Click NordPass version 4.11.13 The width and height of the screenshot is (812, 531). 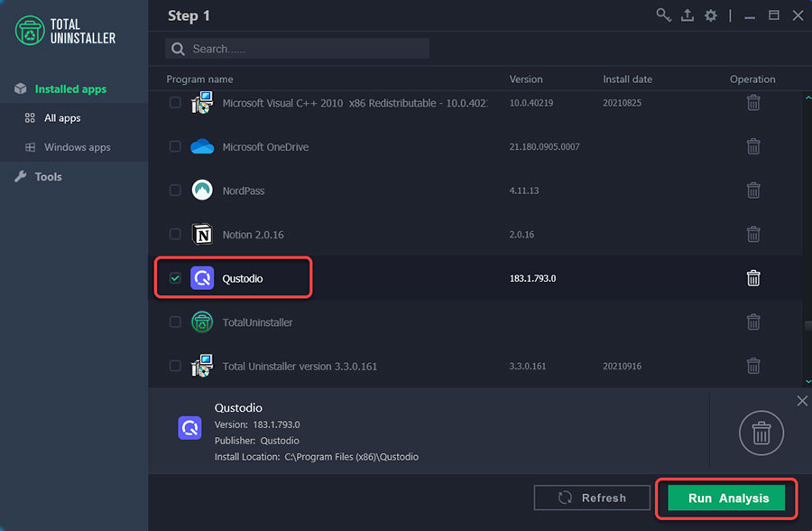tap(523, 191)
